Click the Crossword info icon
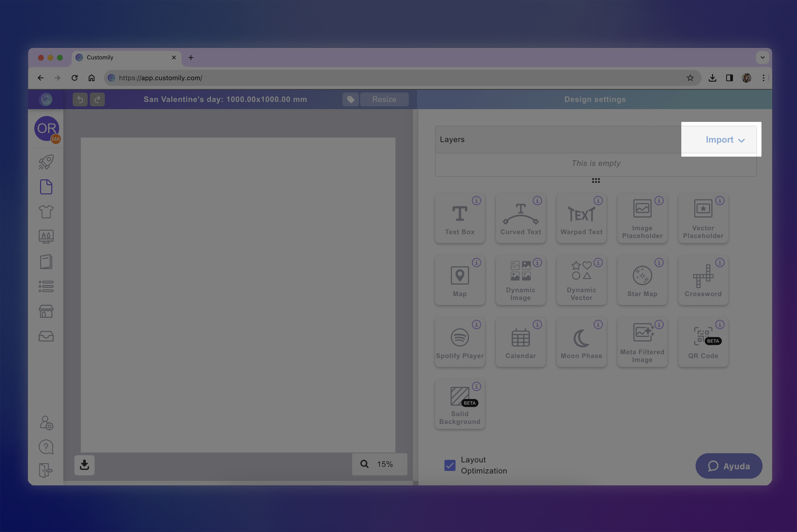This screenshot has width=797, height=532. [x=720, y=263]
